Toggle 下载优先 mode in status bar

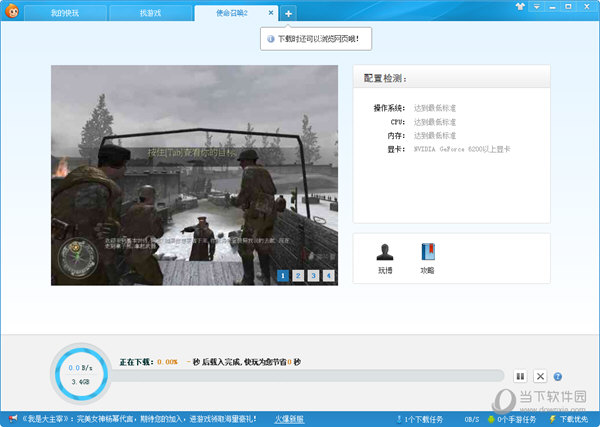(x=569, y=419)
